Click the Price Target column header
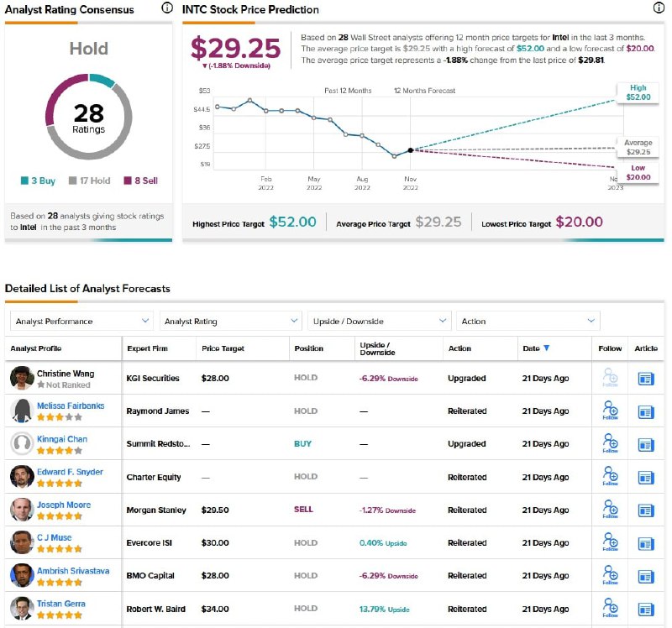Viewport: 672px width, 628px height. tap(223, 348)
